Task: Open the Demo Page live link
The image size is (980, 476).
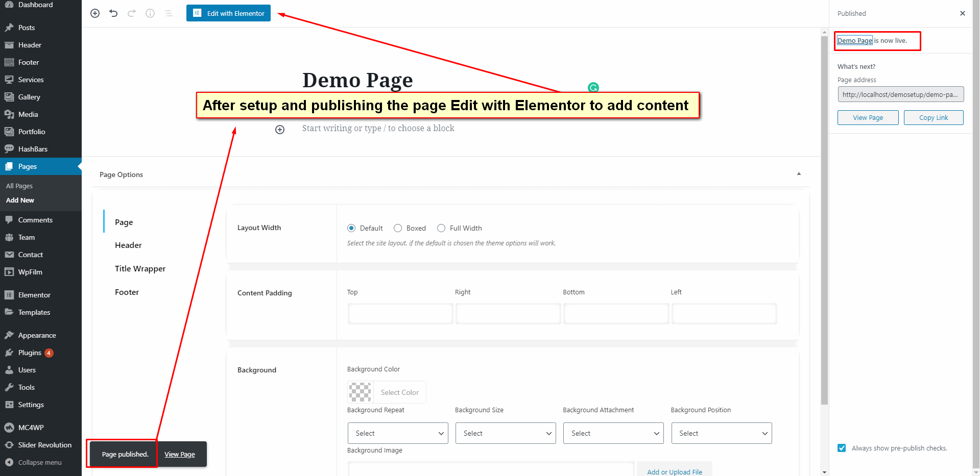Action: coord(855,40)
